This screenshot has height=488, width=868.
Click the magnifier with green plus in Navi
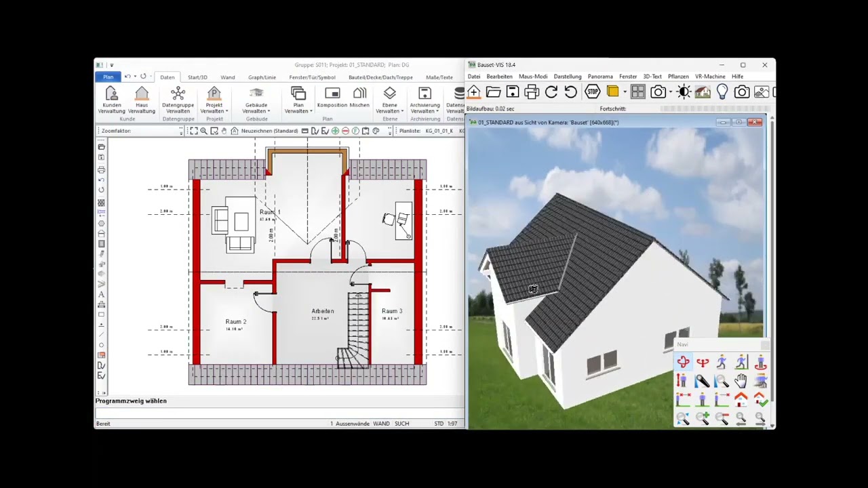click(703, 419)
